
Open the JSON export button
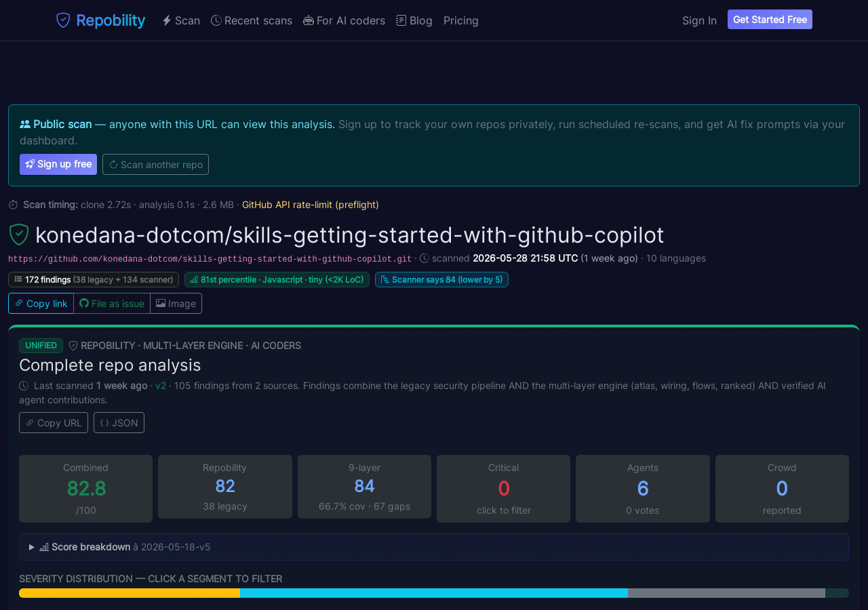[119, 422]
